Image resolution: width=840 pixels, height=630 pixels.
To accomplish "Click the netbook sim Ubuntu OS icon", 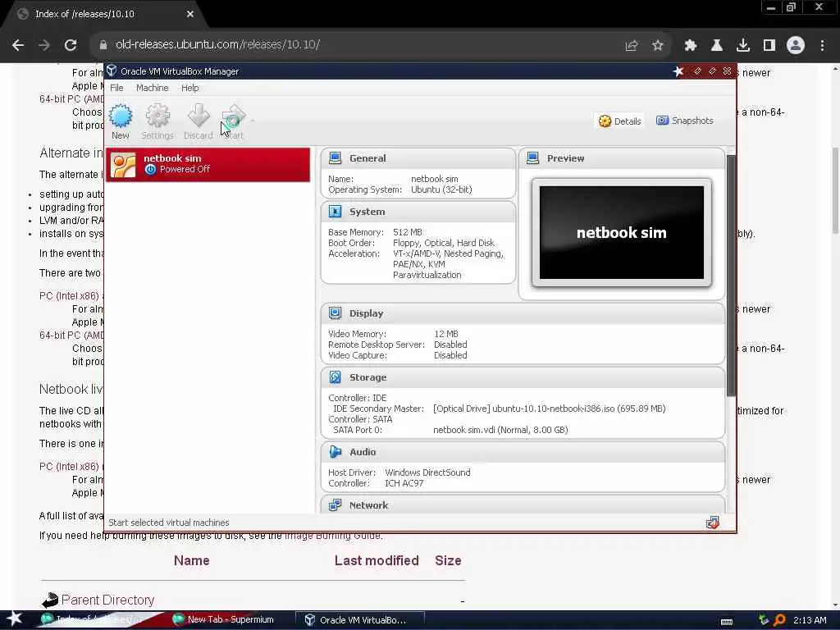I will click(123, 164).
